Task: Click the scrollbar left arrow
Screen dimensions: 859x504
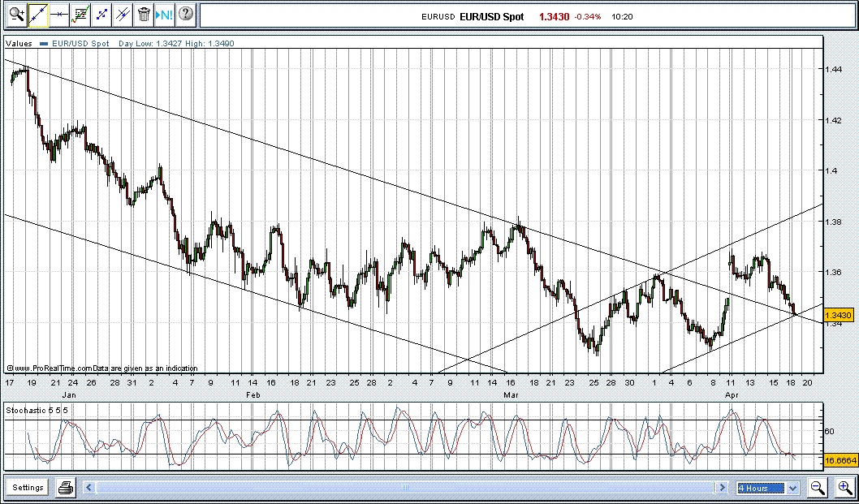Action: point(89,487)
